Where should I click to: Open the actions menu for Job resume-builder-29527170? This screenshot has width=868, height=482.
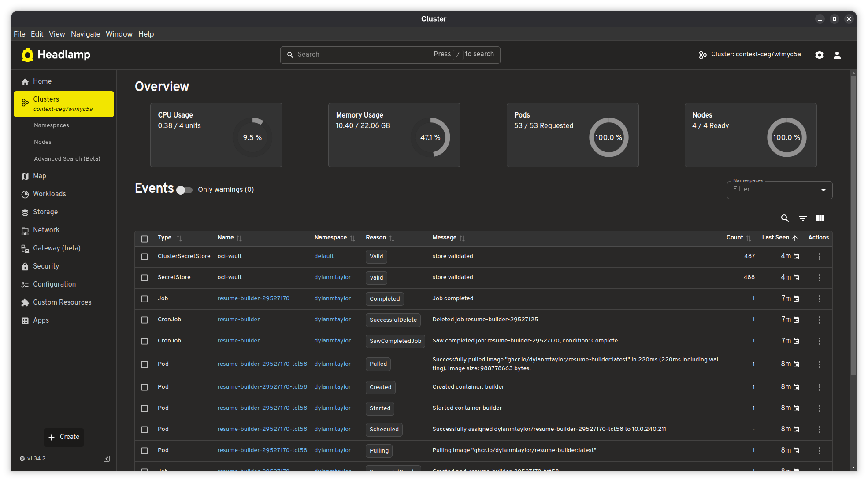click(820, 298)
